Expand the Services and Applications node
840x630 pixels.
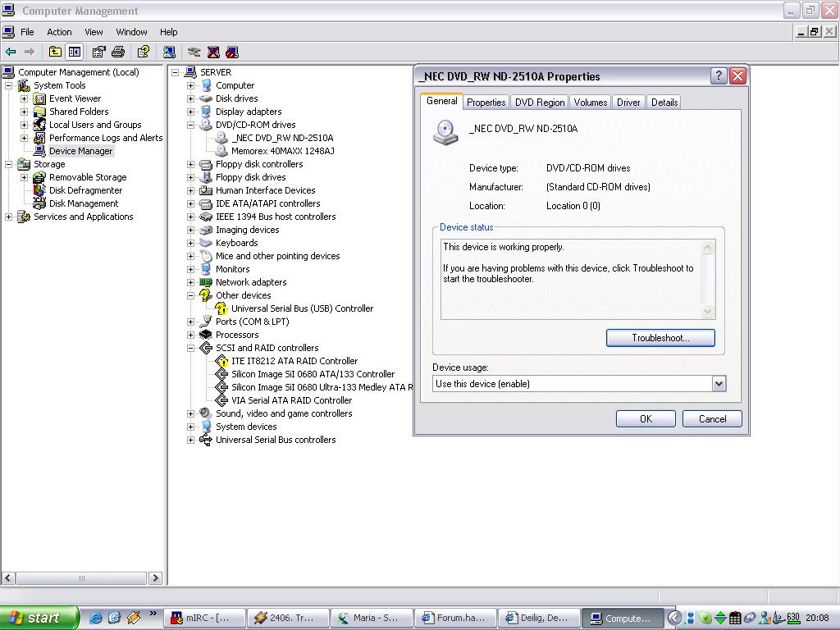click(9, 217)
